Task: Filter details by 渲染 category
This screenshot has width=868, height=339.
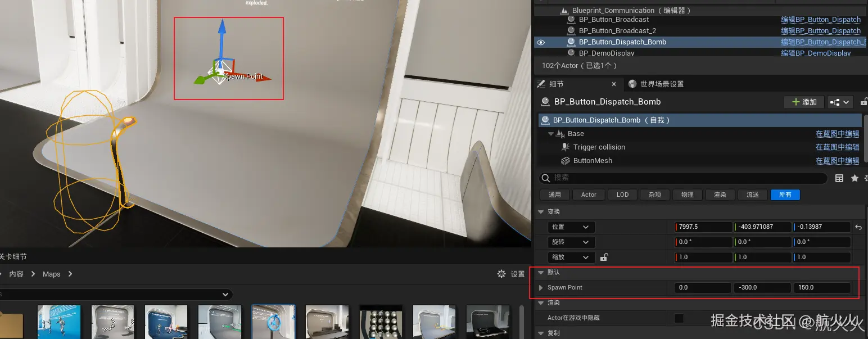Action: point(720,195)
